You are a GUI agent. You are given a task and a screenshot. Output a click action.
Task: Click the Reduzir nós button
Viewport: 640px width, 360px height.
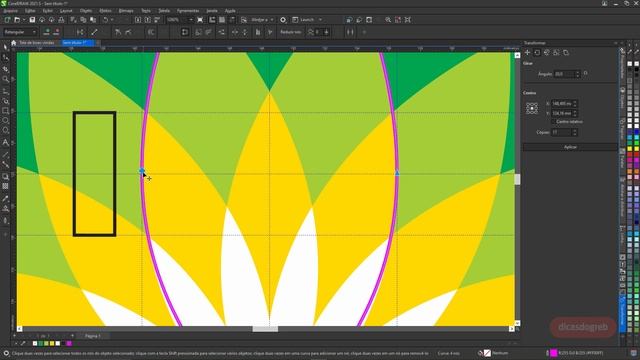[x=290, y=32]
